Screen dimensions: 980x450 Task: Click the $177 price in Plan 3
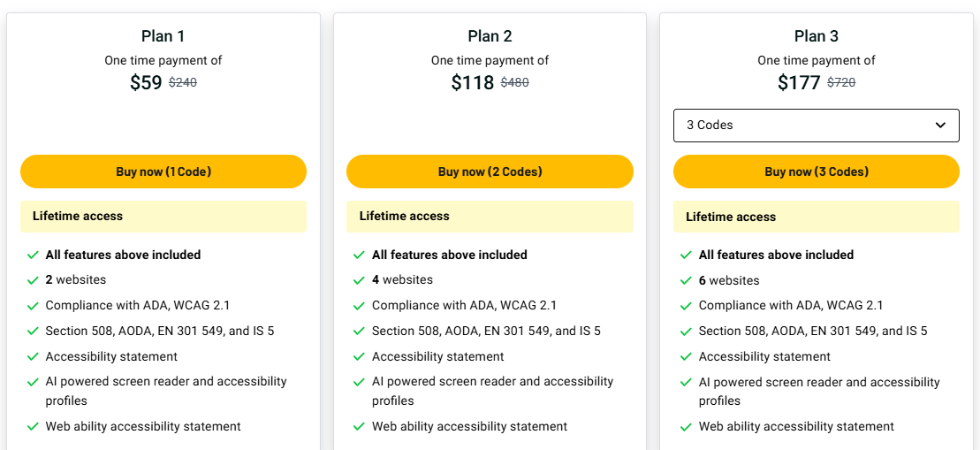800,83
